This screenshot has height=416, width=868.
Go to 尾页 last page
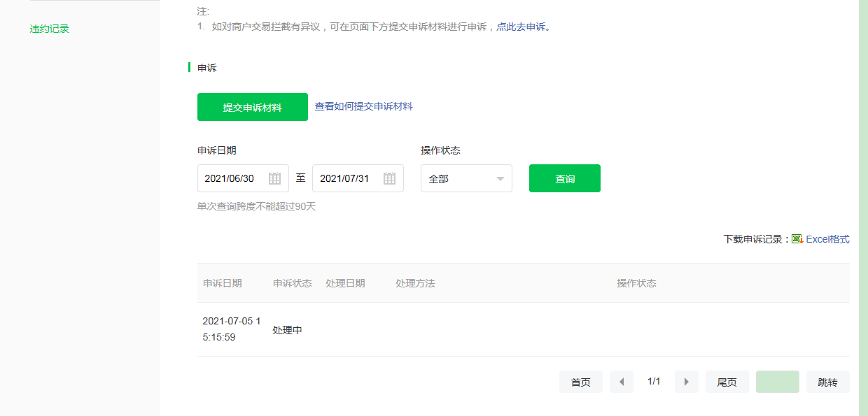coord(727,382)
